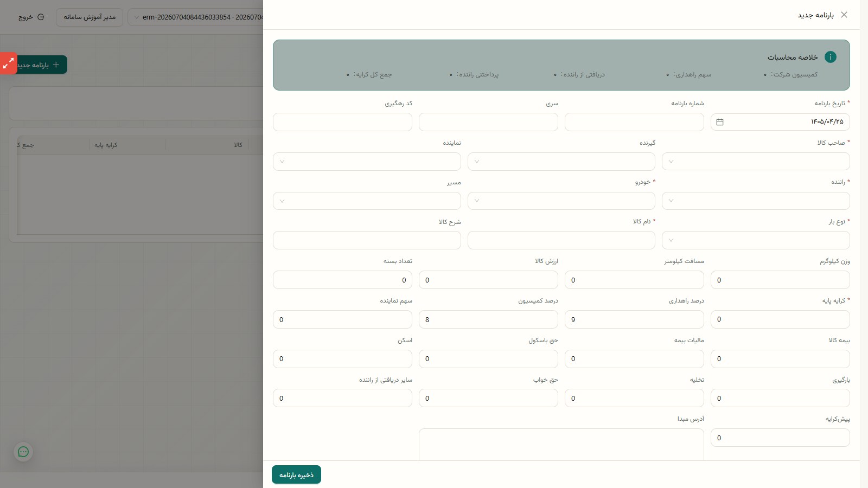The height and width of the screenshot is (488, 868).
Task: Expand the نماینده dropdown
Action: (x=367, y=162)
